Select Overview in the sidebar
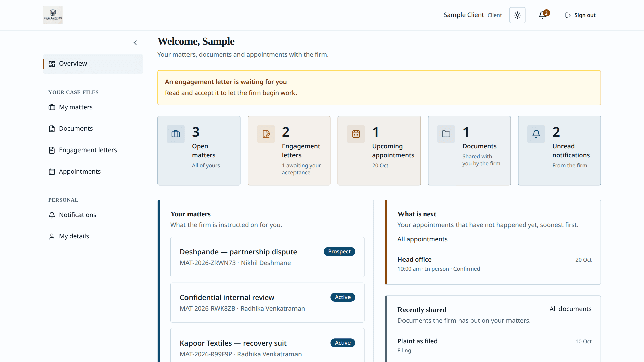Screen dimensions: 644x362 tap(93, 64)
